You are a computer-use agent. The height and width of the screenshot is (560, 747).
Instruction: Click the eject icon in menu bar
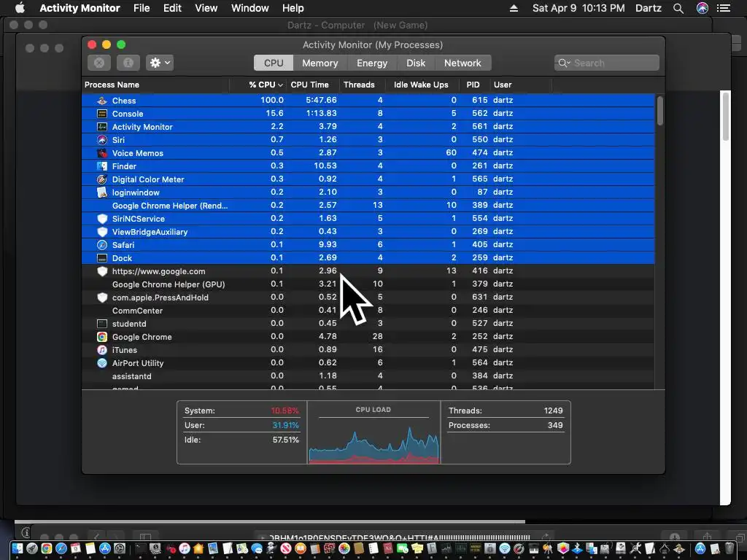[514, 8]
